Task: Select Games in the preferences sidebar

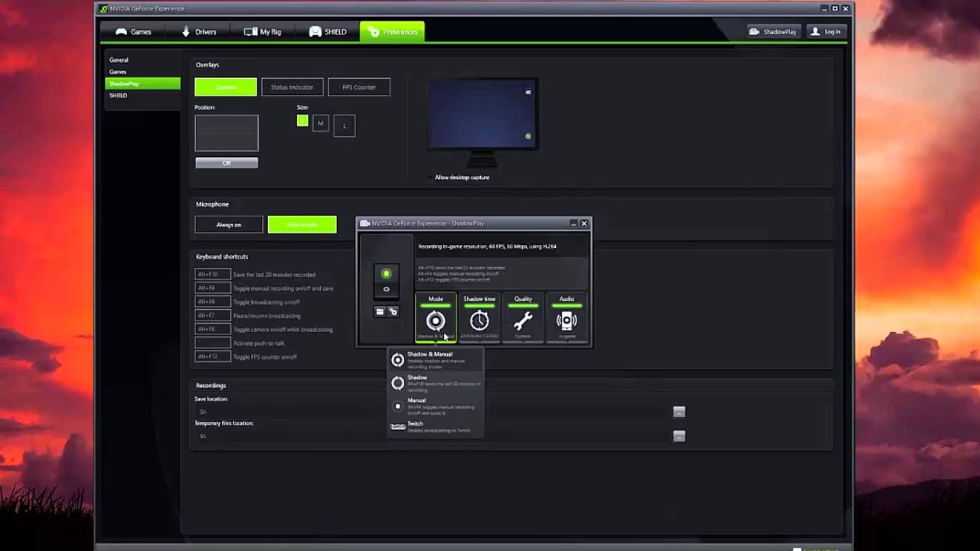Action: click(142, 72)
